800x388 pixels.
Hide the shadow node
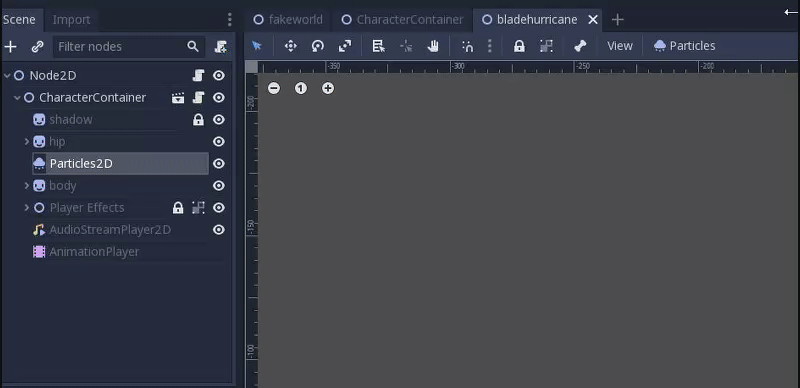coord(219,119)
